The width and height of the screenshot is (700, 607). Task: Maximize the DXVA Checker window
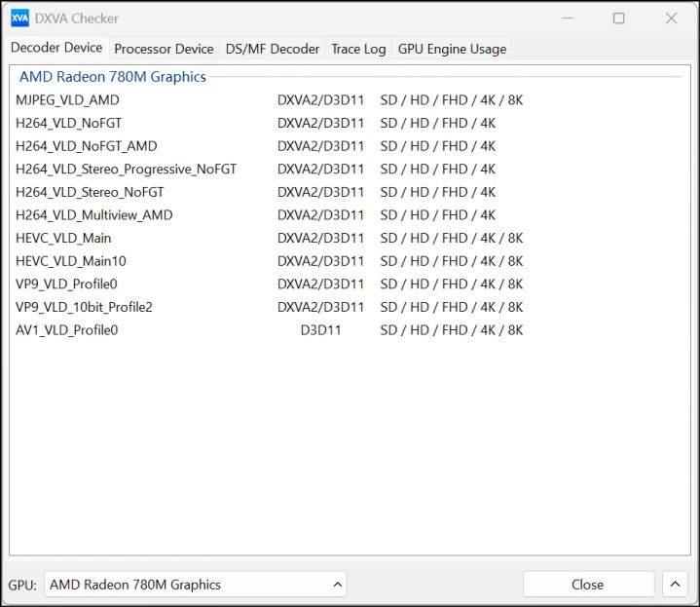click(618, 19)
